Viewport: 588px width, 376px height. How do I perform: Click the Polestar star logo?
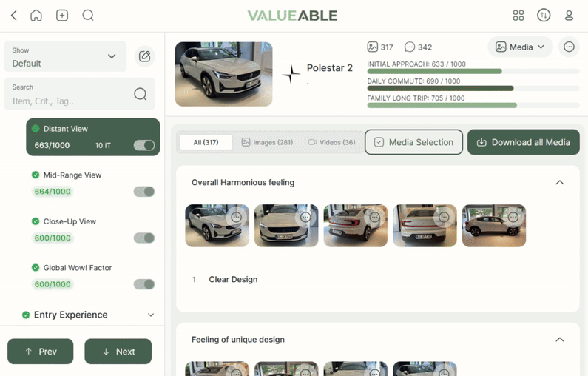click(x=291, y=74)
